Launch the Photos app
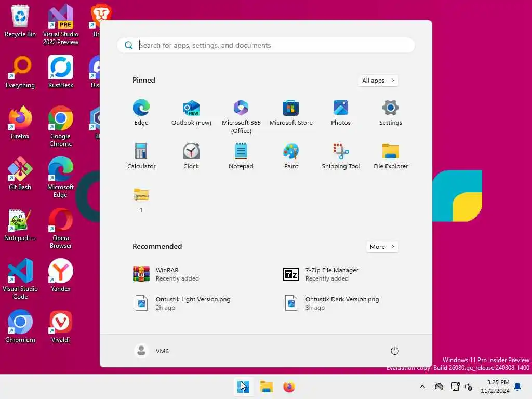 point(341,113)
